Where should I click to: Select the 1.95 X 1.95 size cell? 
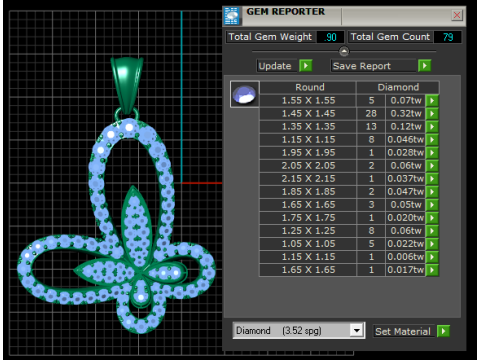308,152
